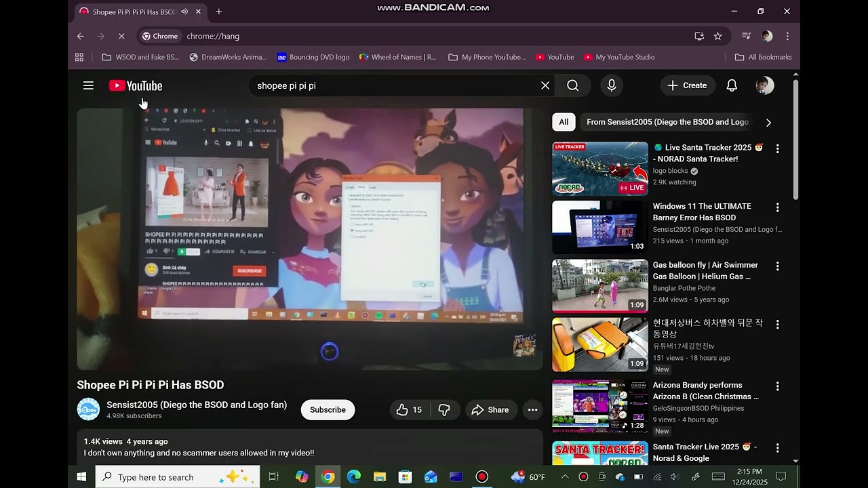Open Microsoft Edge from the taskbar
Viewport: 868px width, 488px height.
(353, 476)
